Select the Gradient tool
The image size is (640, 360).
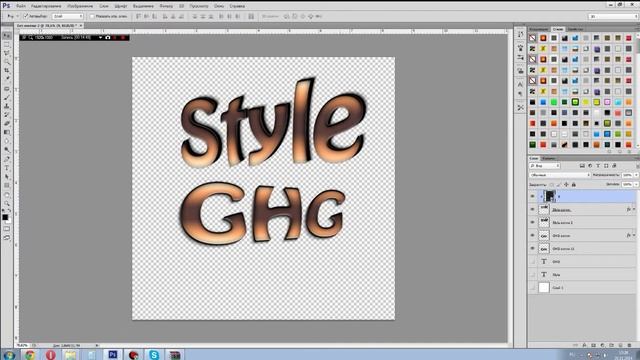[7, 132]
